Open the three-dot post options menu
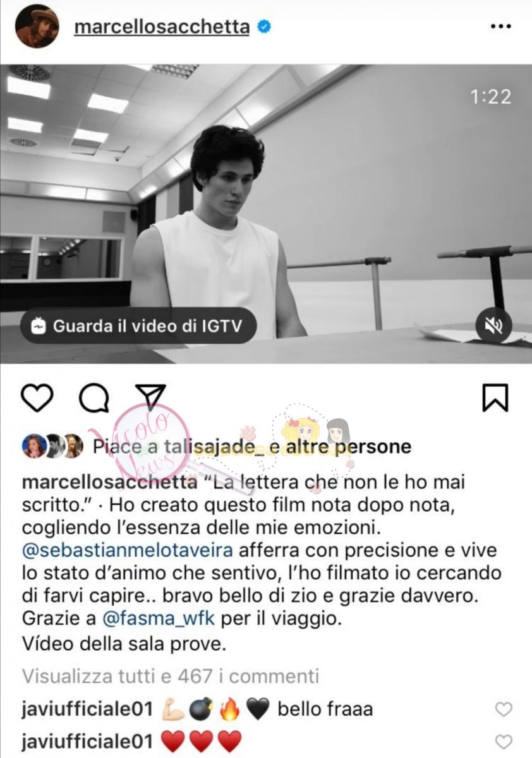This screenshot has width=532, height=758. pyautogui.click(x=500, y=27)
